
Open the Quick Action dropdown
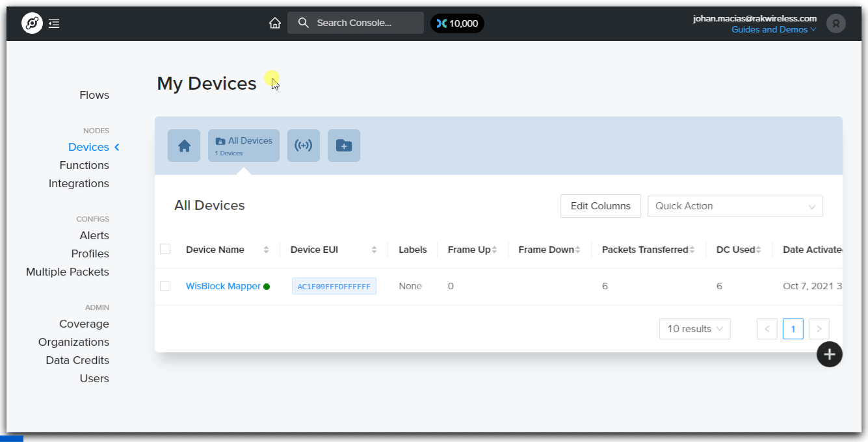click(x=735, y=206)
